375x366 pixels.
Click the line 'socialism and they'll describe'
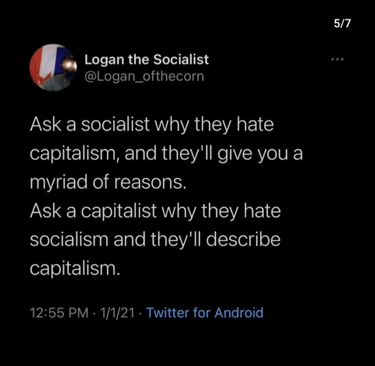click(x=155, y=240)
